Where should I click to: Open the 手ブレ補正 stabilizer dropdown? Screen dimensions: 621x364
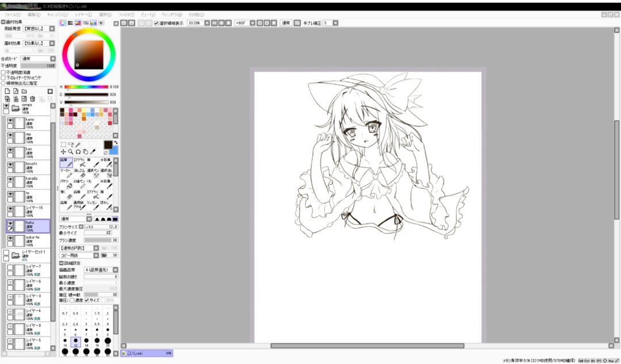click(335, 23)
